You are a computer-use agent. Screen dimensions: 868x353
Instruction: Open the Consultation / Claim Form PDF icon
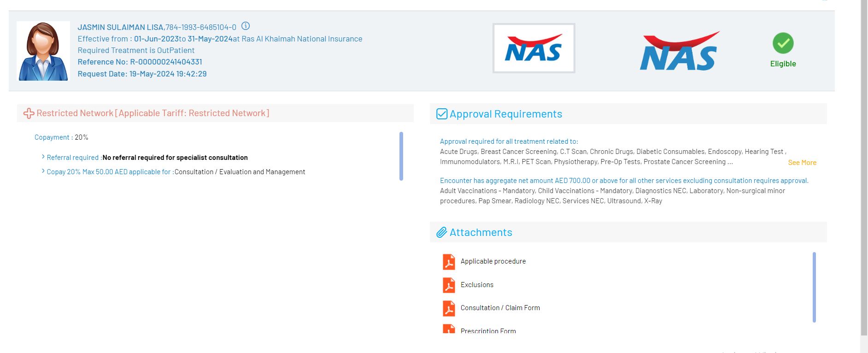point(449,308)
